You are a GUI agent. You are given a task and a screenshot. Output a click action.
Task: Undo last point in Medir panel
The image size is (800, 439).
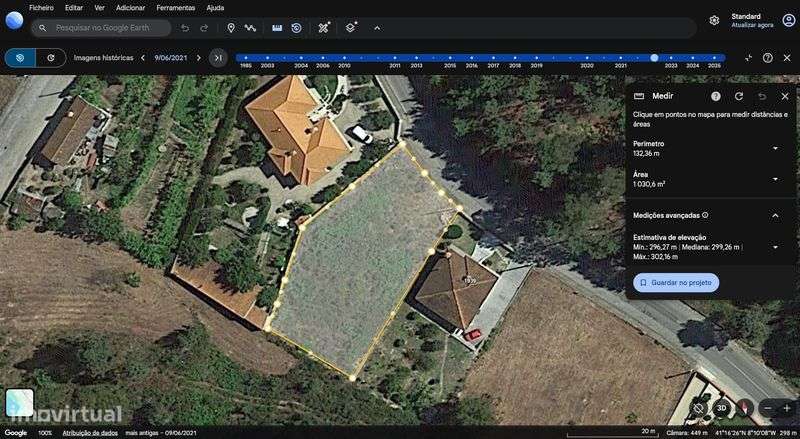762,96
